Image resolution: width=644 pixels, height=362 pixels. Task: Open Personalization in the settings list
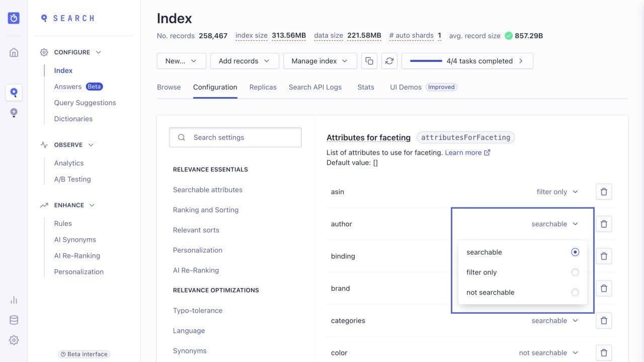[198, 250]
